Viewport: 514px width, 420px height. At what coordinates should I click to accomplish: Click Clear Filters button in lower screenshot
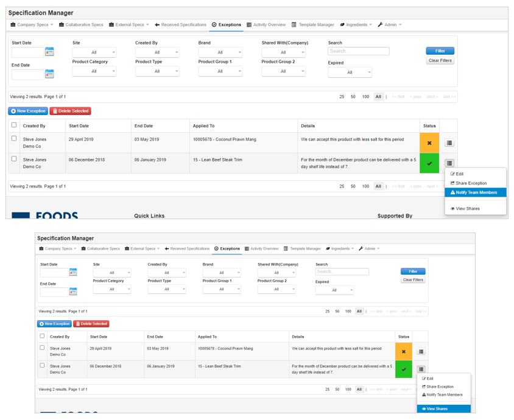coord(413,280)
